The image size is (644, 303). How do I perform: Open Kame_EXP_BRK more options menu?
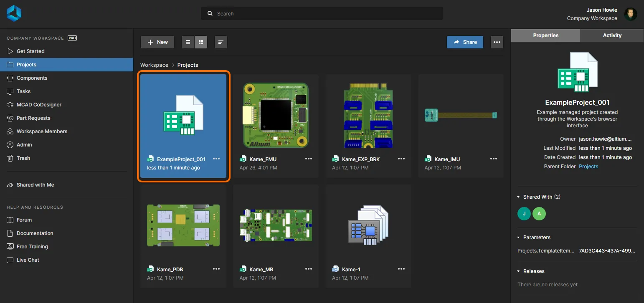coord(401,159)
